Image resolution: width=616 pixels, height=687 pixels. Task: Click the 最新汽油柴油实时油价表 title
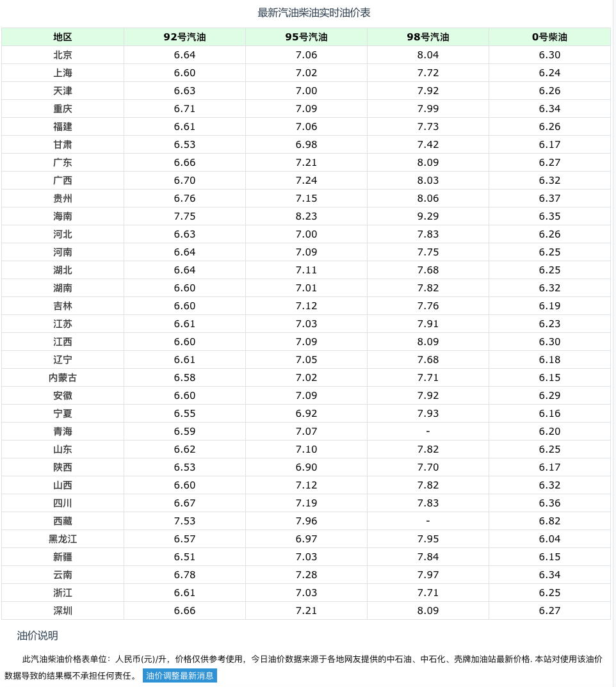[x=314, y=13]
